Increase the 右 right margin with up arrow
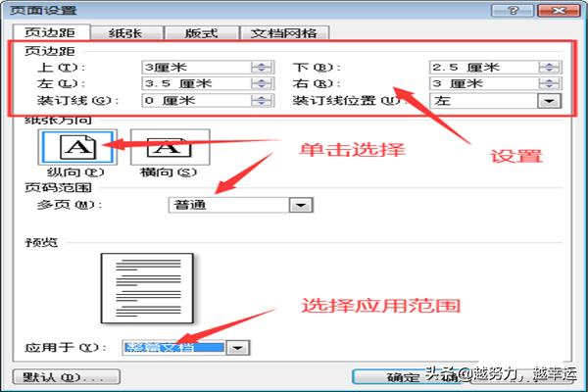The width and height of the screenshot is (588, 392). 549,80
